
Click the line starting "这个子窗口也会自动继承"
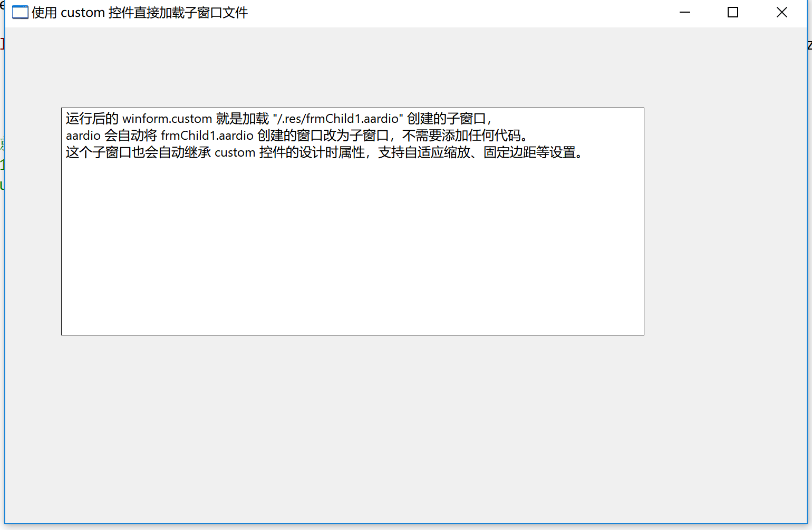pyautogui.click(x=325, y=152)
